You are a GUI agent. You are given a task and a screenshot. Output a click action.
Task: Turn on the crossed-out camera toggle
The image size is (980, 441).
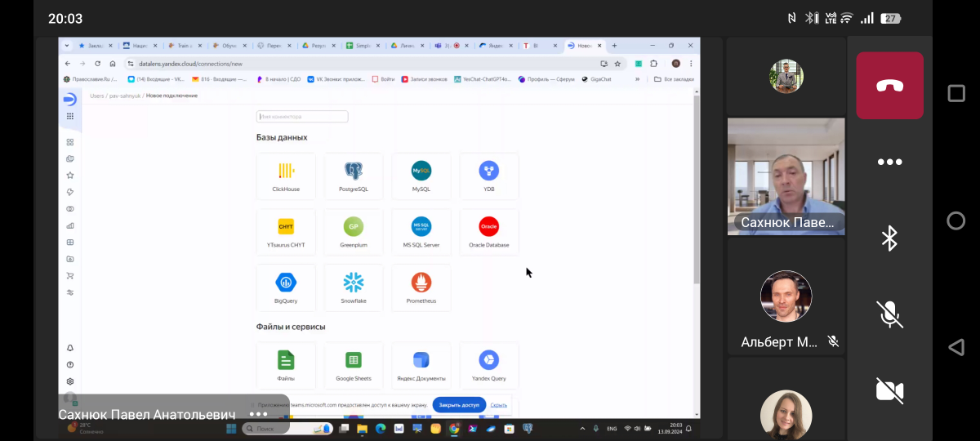point(889,390)
